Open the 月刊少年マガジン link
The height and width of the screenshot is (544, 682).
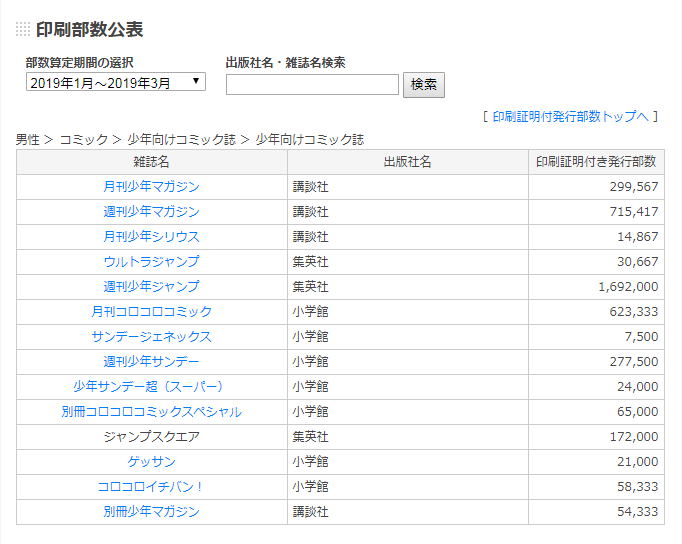pyautogui.click(x=151, y=187)
